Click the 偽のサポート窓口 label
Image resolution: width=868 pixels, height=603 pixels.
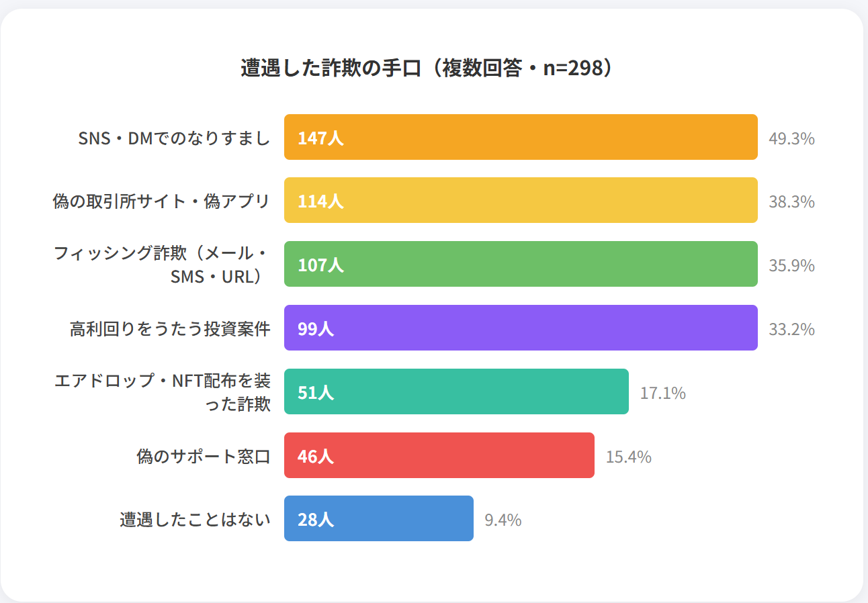point(204,457)
